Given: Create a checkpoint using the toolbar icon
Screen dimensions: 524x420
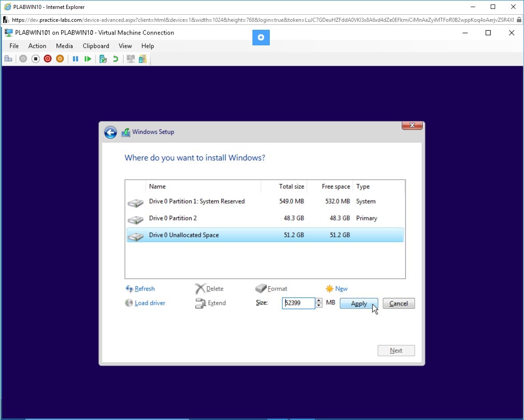Looking at the screenshot, I should [103, 59].
